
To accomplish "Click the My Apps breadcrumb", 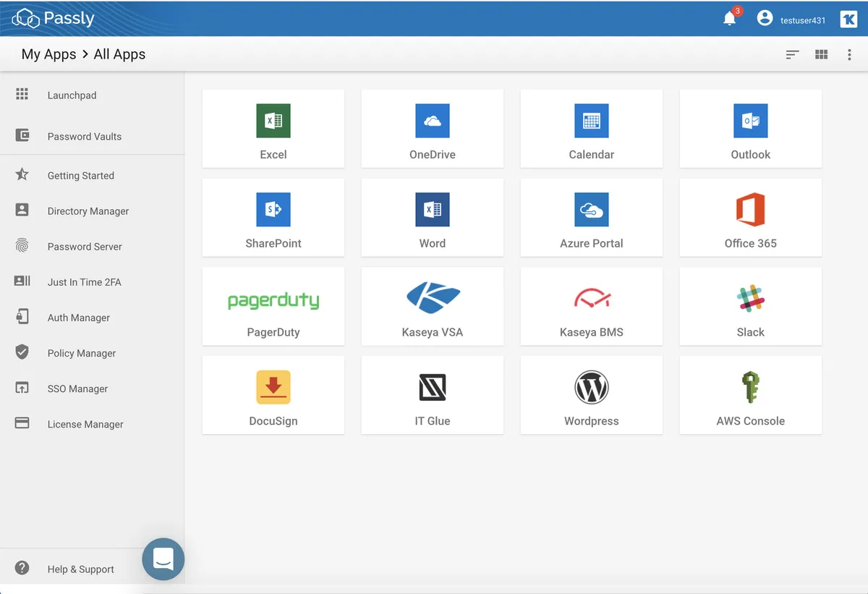I will point(48,54).
